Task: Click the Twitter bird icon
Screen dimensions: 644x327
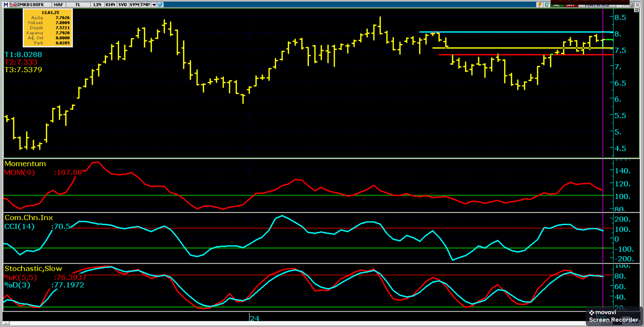Action: click(x=161, y=5)
